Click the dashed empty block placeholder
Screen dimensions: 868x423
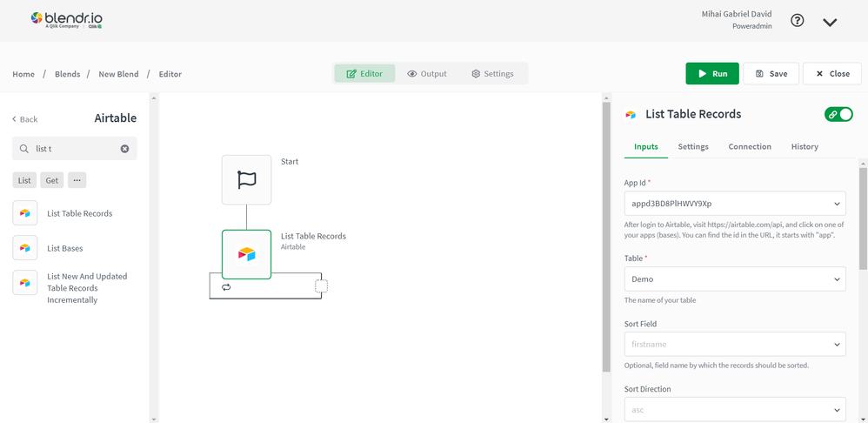click(321, 286)
